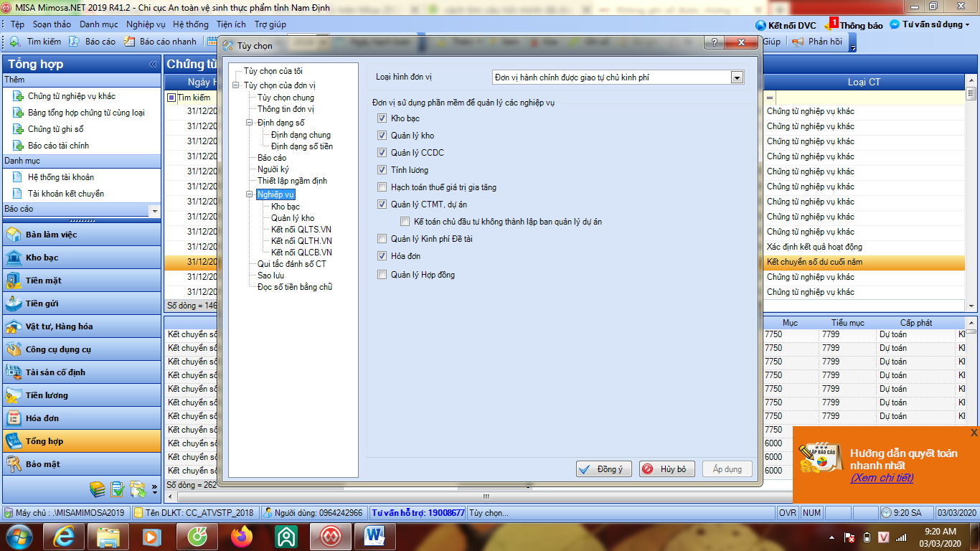Select Sao lưu in options tree

[270, 275]
